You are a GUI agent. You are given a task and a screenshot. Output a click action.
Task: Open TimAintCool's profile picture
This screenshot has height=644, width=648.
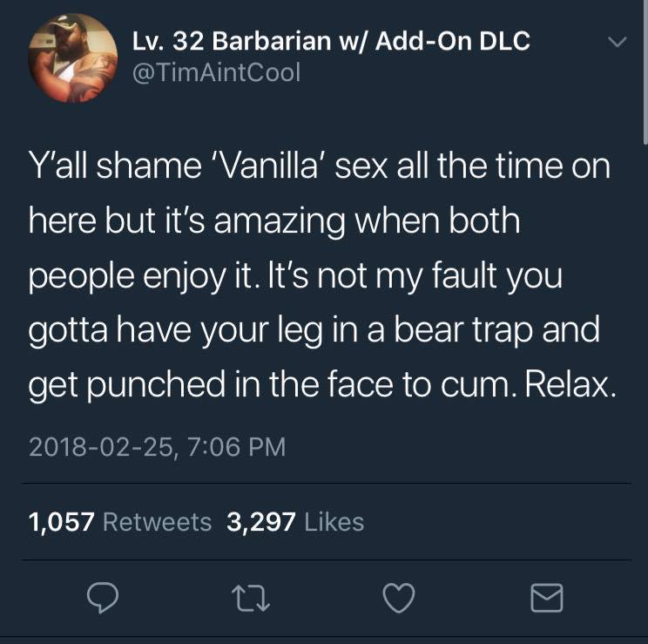click(x=73, y=58)
